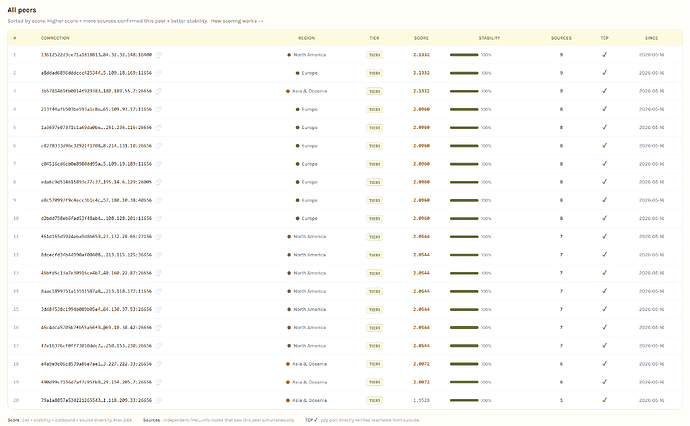Copy the connection string of peer 8
This screenshot has height=426, width=690.
159,182
